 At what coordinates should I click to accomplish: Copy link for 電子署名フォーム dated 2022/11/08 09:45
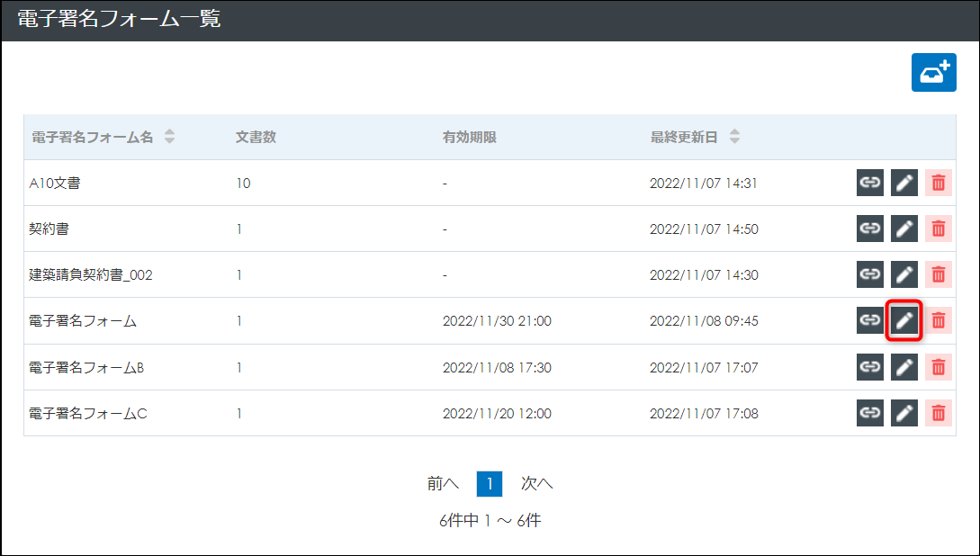870,320
